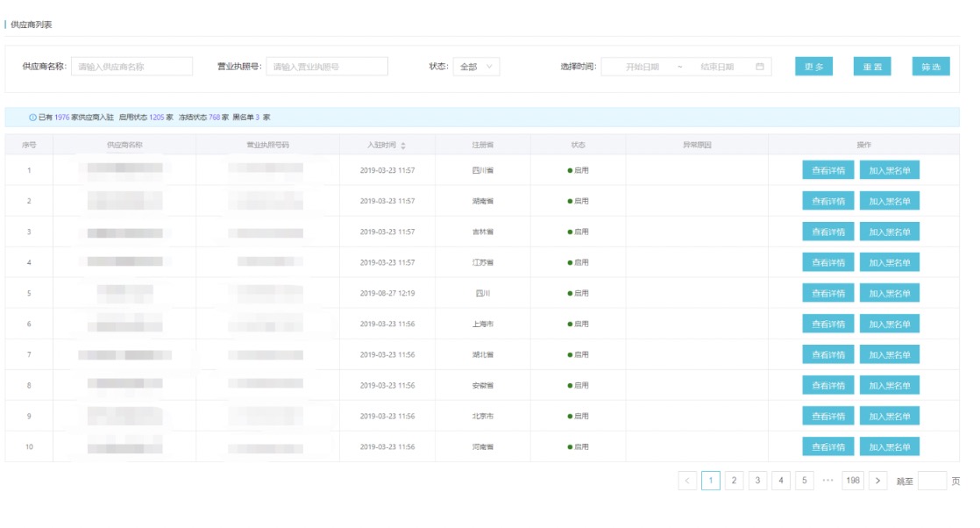This screenshot has height=528, width=980.
Task: Show more filters with the 更多 button
Action: click(813, 67)
